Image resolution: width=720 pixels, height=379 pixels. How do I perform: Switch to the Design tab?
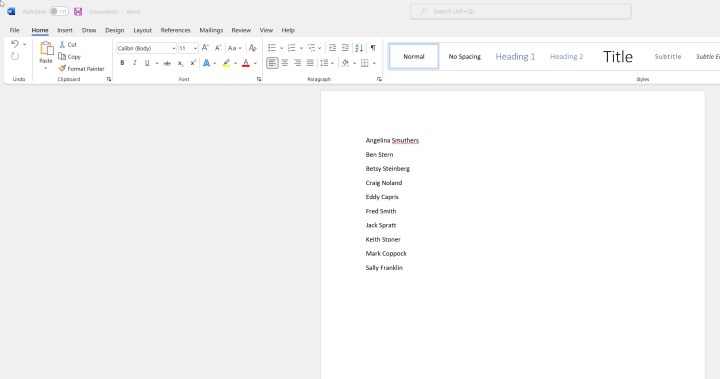[114, 30]
